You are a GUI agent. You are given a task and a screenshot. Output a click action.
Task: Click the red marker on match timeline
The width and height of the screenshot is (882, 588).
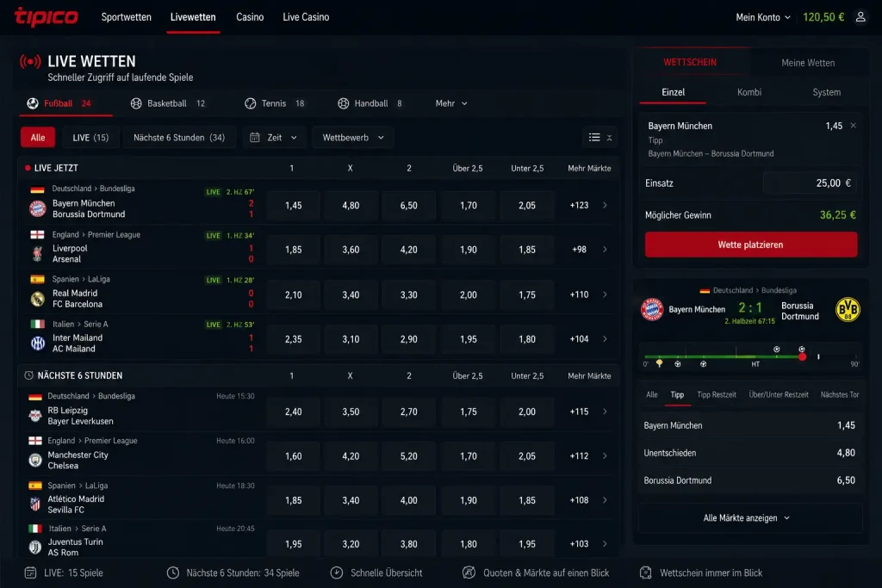pos(802,356)
